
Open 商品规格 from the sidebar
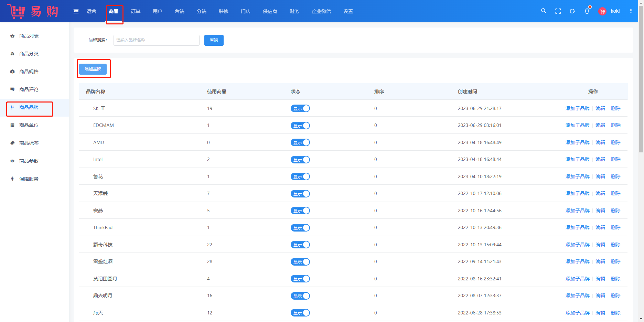[29, 72]
